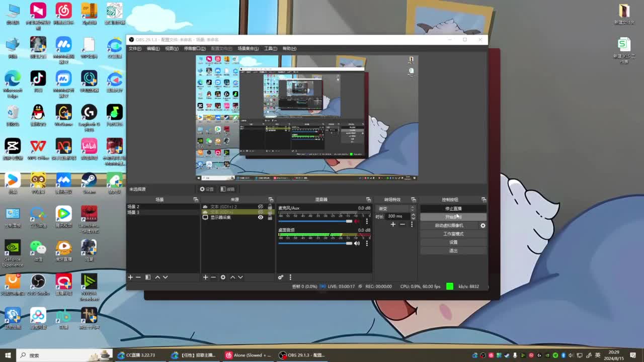Pop out the scene transitions dock panel
Viewport: 644px width, 362px height.
(414, 200)
